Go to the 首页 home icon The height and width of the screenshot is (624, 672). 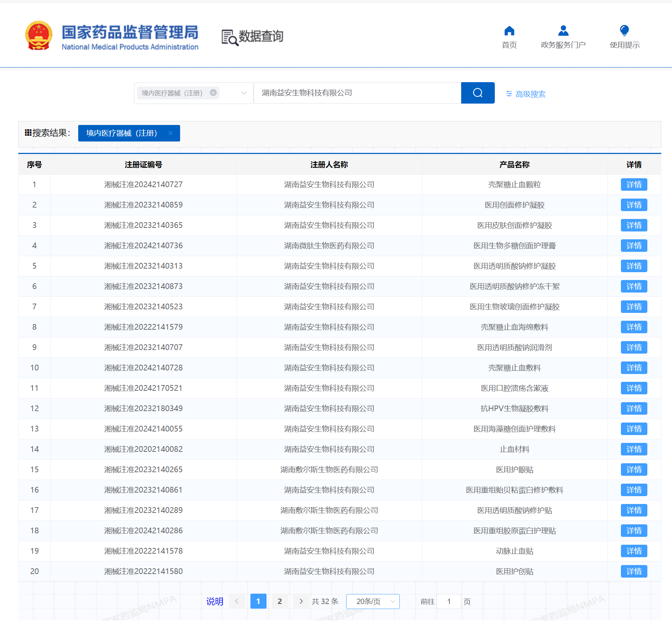click(x=509, y=31)
